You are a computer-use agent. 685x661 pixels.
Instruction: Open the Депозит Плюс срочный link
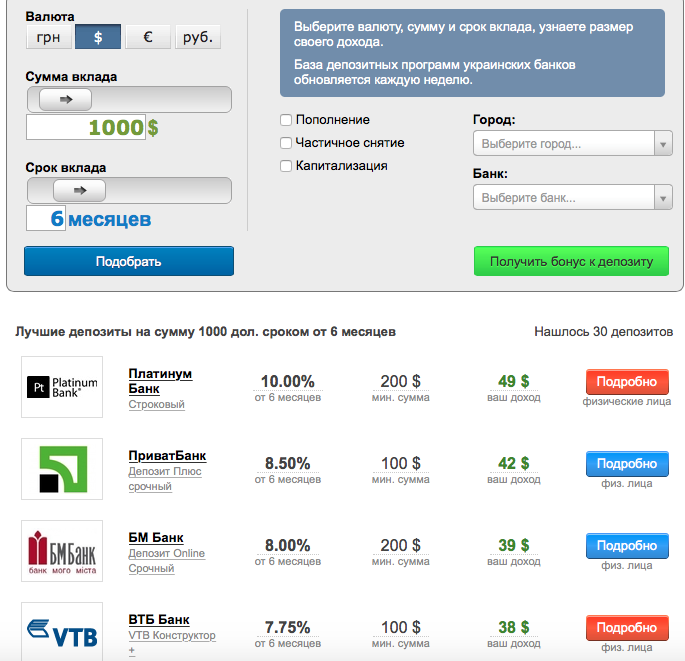tap(165, 479)
